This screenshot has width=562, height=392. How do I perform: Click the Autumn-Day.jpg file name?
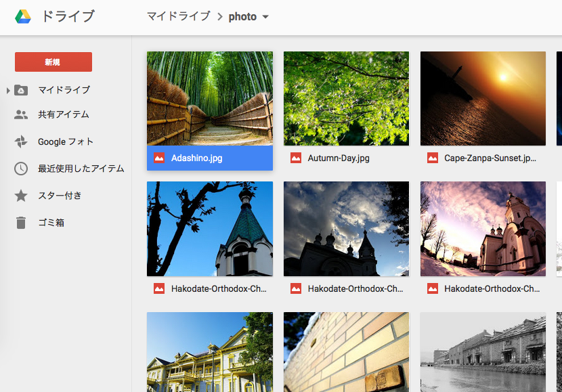point(339,158)
